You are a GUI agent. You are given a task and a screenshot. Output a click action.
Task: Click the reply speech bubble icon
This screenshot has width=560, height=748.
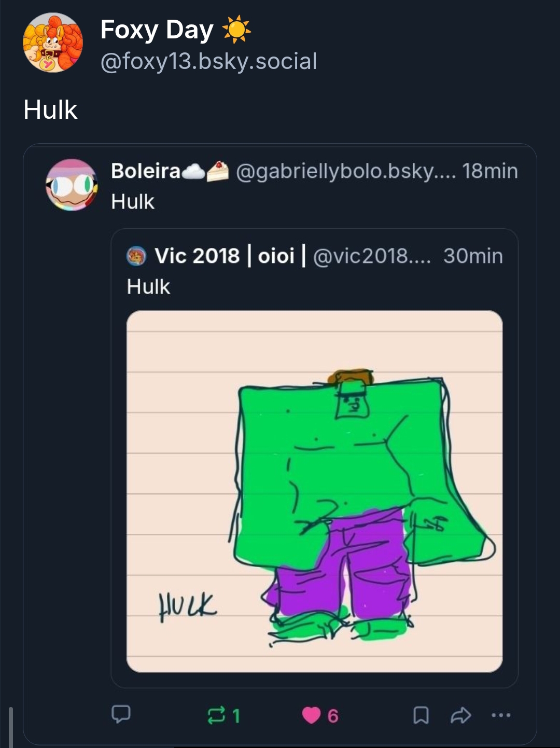(121, 714)
